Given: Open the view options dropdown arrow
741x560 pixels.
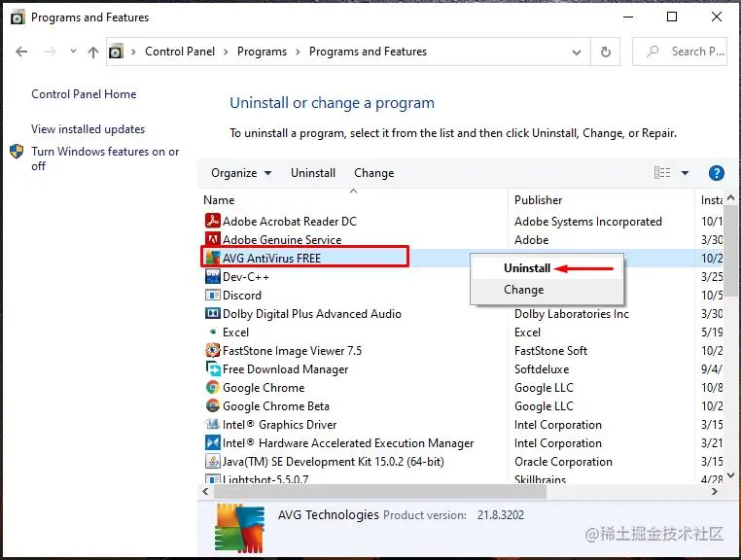Looking at the screenshot, I should [x=686, y=173].
